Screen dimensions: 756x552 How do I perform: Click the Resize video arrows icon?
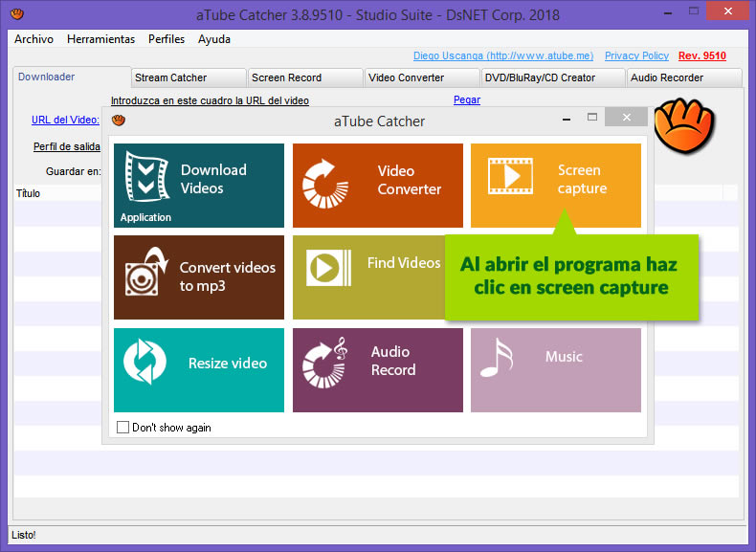[145, 362]
